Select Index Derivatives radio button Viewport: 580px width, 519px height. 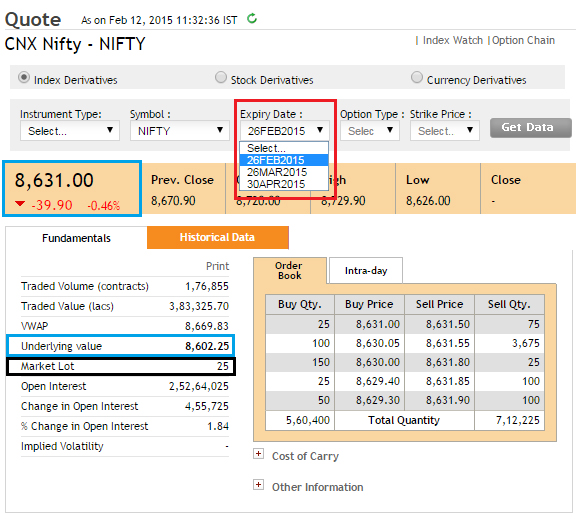(x=24, y=77)
